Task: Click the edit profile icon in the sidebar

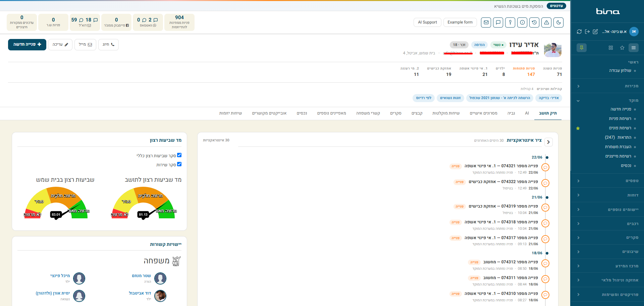Action: pos(595,32)
